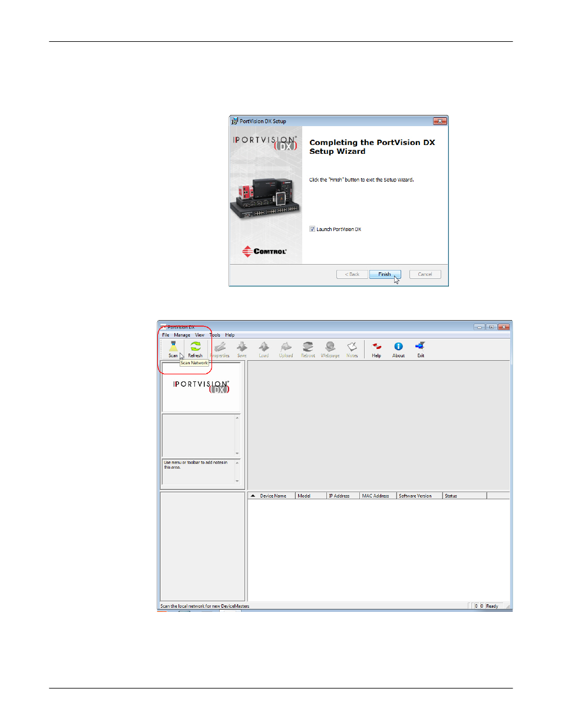Sort by IP Address column header
562x728 pixels.
(x=343, y=496)
